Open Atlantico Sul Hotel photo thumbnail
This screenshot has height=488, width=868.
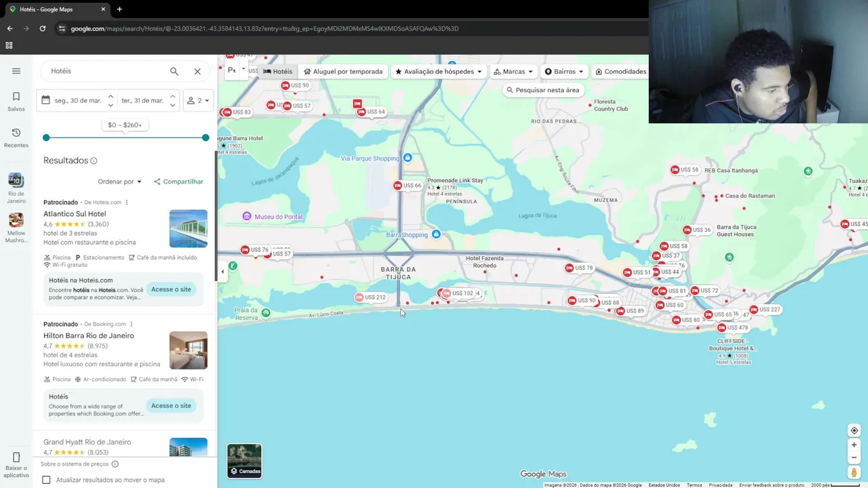(x=189, y=228)
